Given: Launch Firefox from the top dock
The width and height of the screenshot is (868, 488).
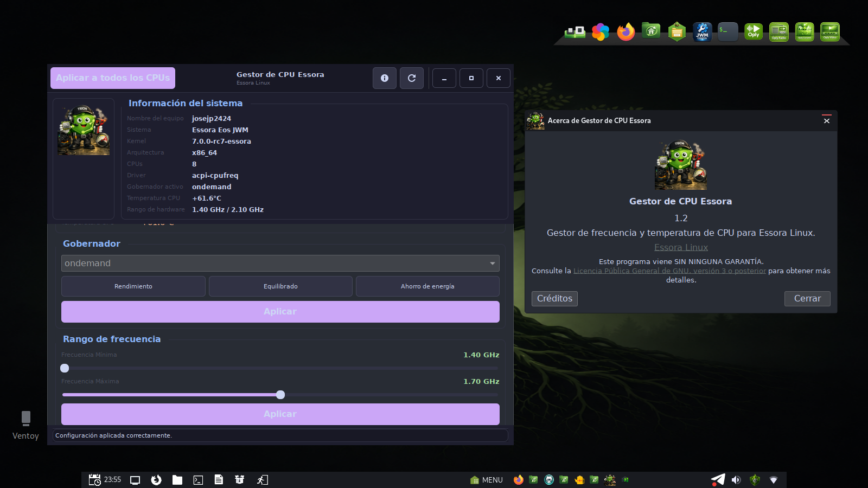Looking at the screenshot, I should click(626, 32).
